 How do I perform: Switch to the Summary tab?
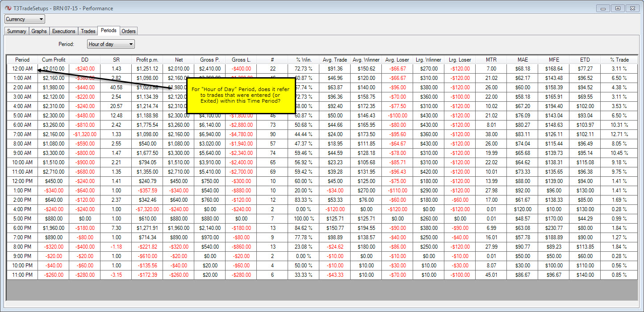[17, 31]
